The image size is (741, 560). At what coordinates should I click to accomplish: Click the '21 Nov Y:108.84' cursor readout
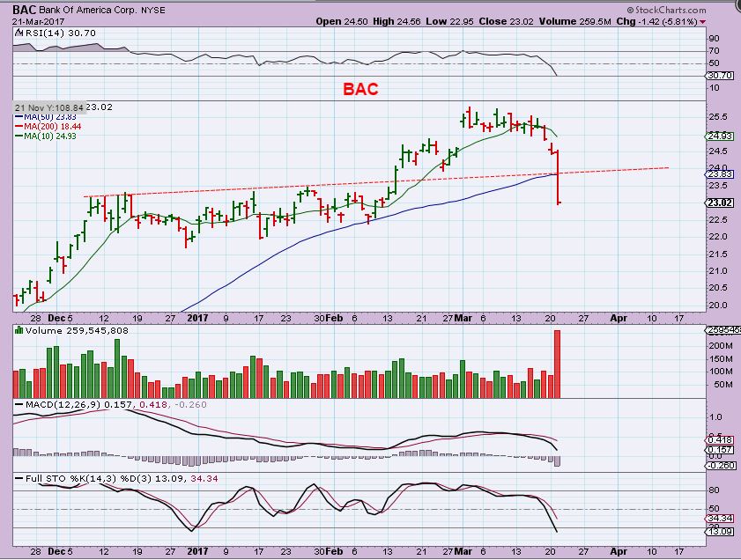point(49,107)
